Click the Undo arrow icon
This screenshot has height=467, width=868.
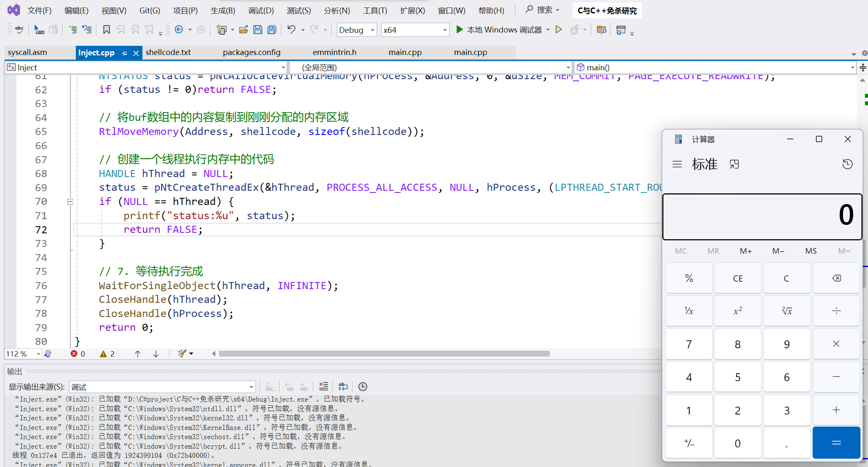click(291, 30)
